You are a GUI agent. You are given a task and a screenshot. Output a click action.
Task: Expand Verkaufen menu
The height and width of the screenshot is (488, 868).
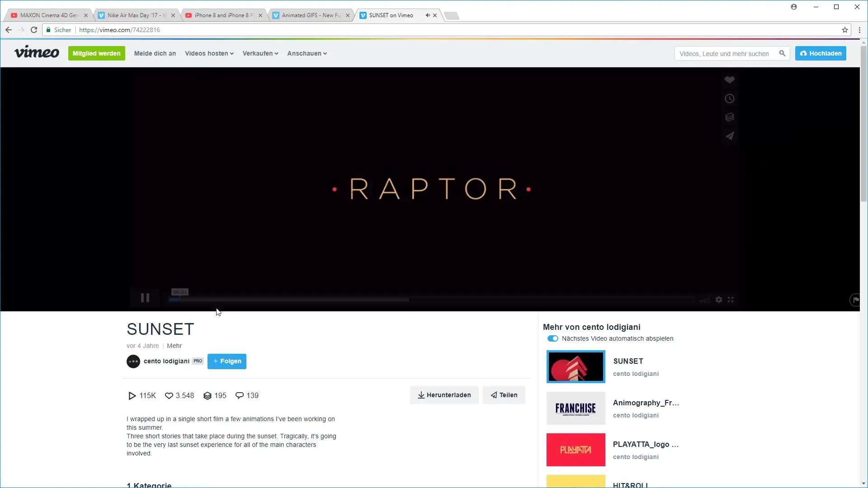click(260, 53)
